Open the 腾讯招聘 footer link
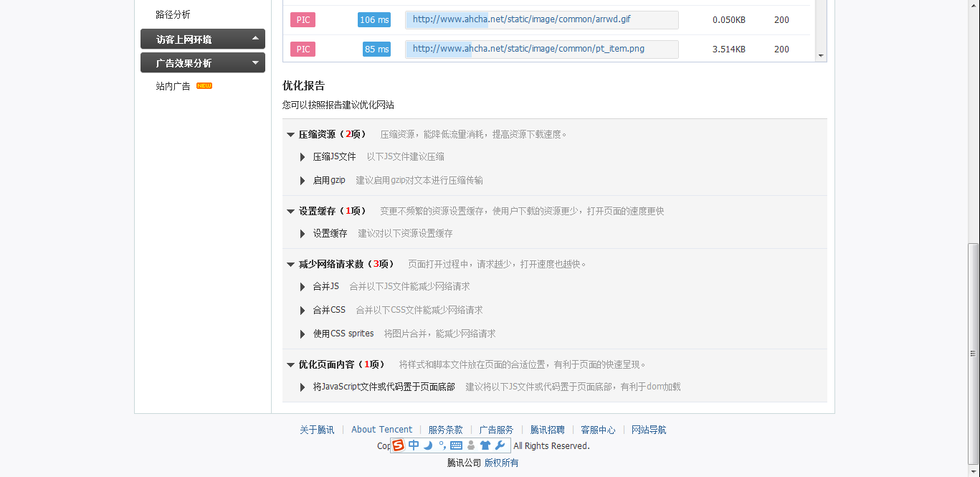 pyautogui.click(x=547, y=430)
